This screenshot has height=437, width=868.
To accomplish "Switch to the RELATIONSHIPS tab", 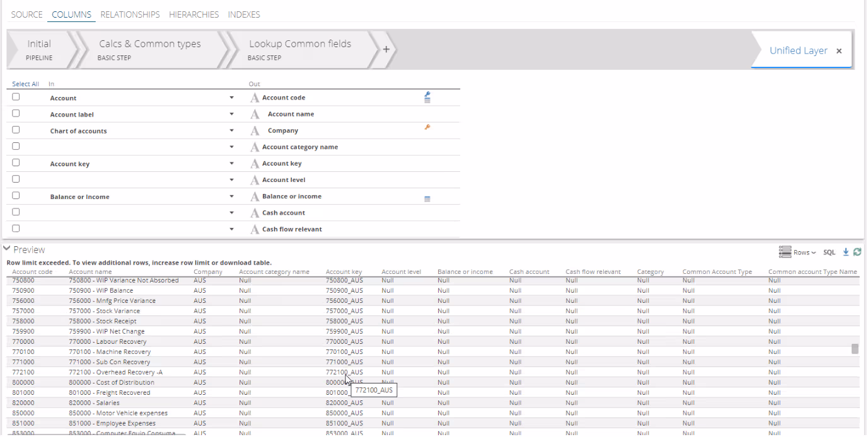I will click(x=130, y=14).
